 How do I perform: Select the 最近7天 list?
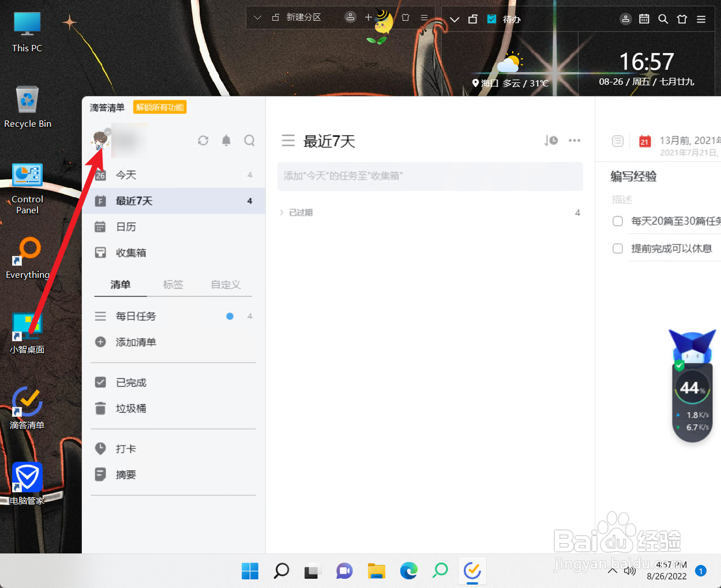tap(174, 201)
